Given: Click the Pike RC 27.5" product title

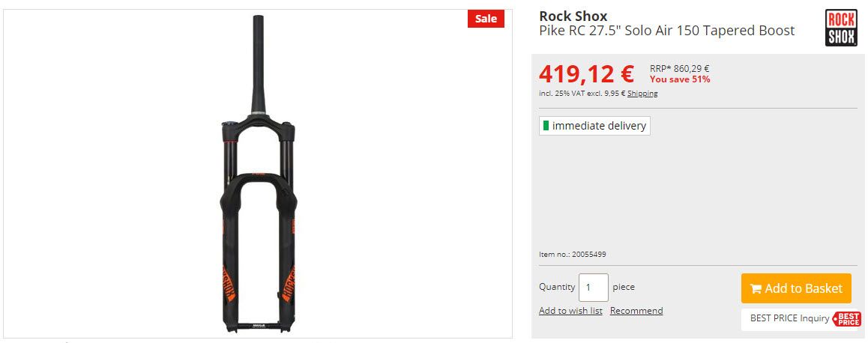Looking at the screenshot, I should tap(666, 31).
